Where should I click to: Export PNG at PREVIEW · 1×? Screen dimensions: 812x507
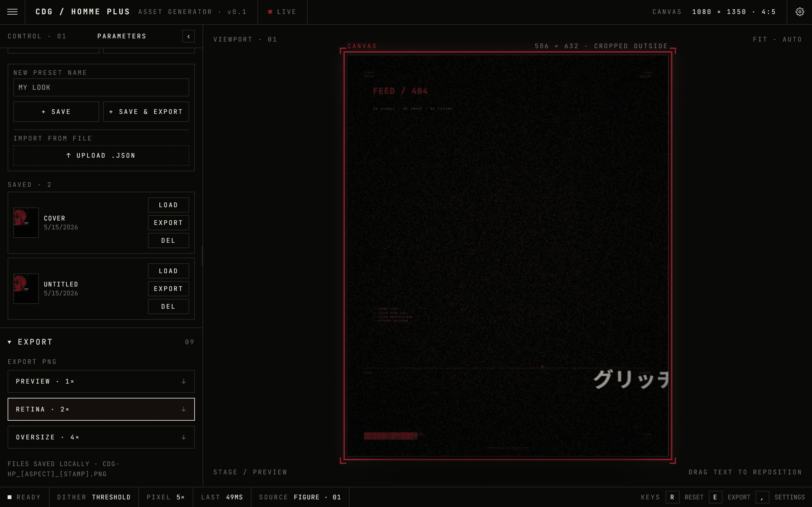pyautogui.click(x=101, y=381)
